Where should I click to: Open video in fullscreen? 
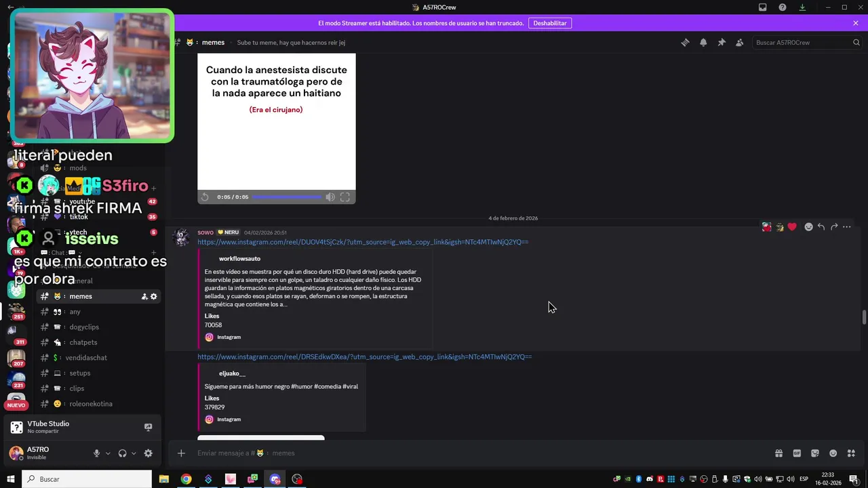click(345, 197)
